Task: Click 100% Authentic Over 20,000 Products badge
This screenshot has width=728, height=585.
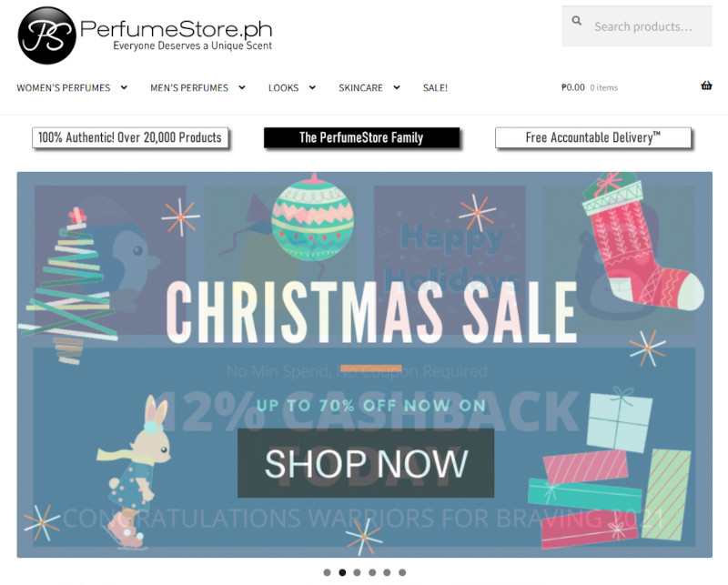Action: coord(130,137)
